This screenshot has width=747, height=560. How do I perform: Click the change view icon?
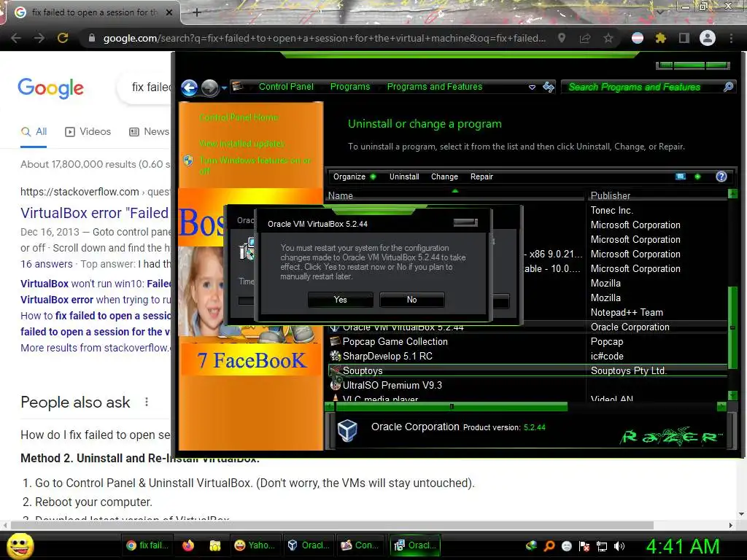(x=681, y=176)
